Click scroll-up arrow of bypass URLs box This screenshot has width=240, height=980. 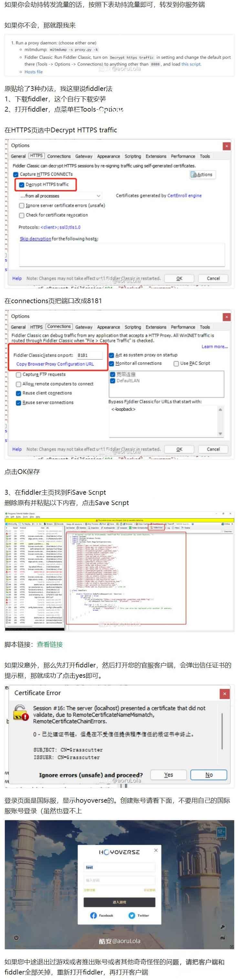(220, 410)
